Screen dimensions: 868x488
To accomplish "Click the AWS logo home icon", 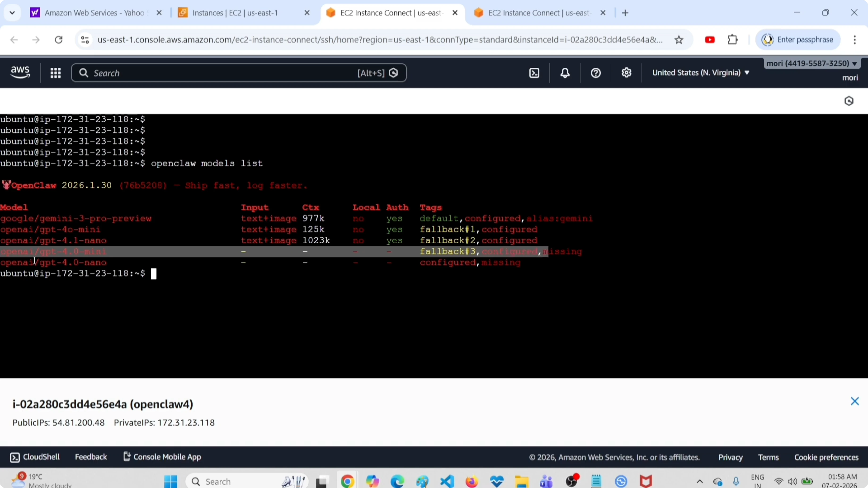I will (x=20, y=72).
